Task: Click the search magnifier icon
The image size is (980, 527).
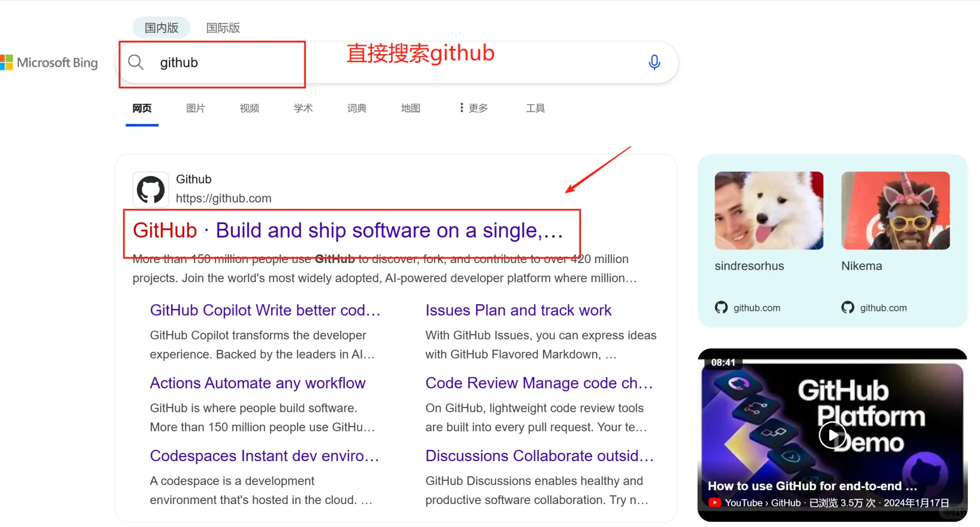Action: pyautogui.click(x=136, y=62)
